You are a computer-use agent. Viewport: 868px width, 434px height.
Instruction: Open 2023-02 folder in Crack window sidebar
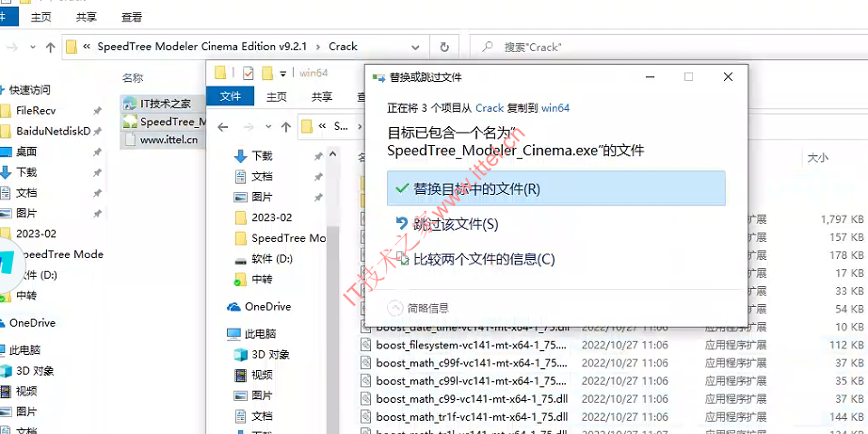click(x=36, y=233)
